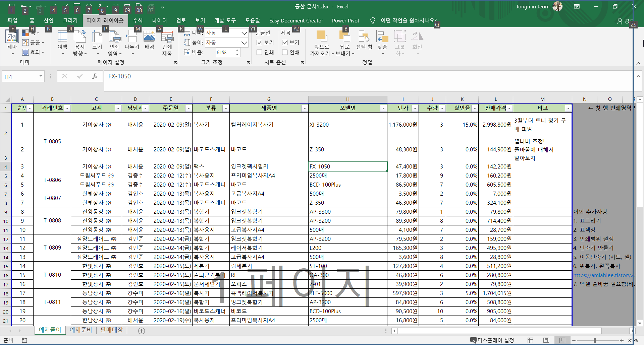Open Height (높이) scale dropdown
Viewport: 644px width, 345px height.
pos(244,43)
